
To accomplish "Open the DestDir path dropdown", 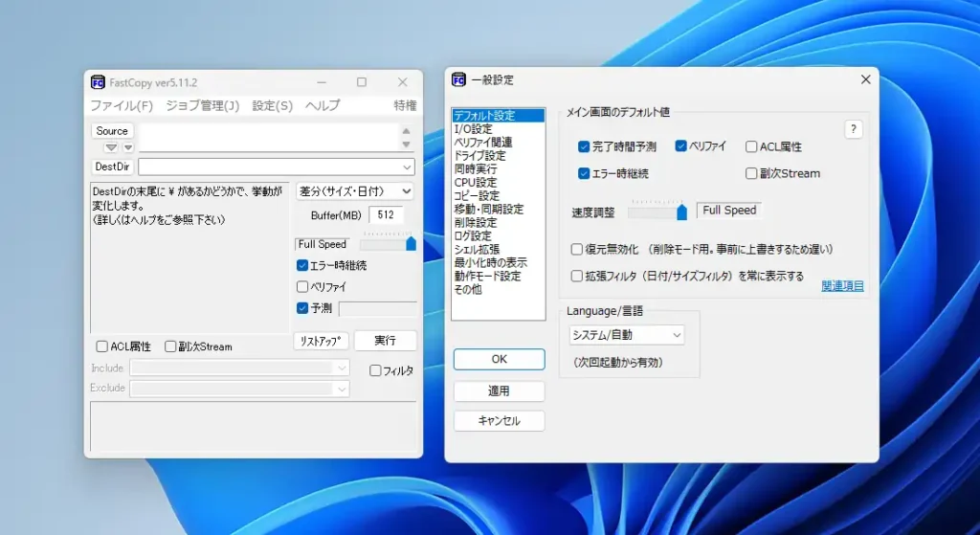I will click(407, 167).
